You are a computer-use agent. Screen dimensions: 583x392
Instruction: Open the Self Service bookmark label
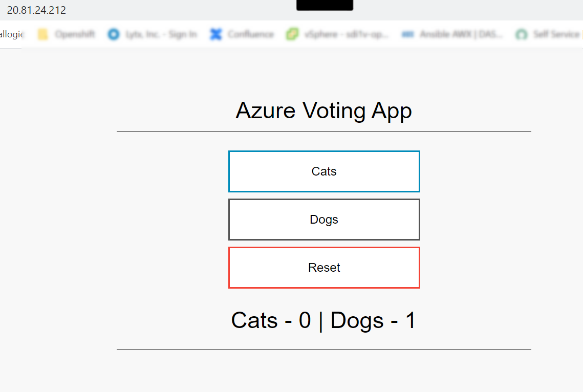[556, 34]
